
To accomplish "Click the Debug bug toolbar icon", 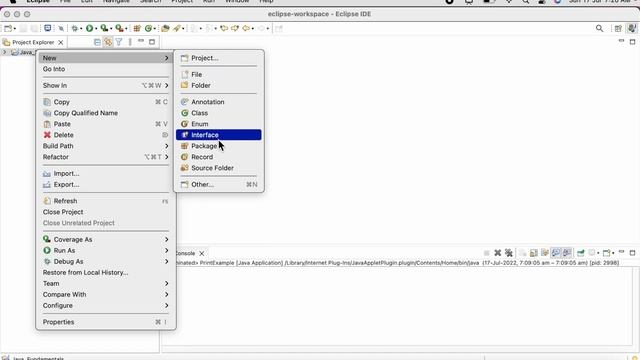I will pos(74,28).
